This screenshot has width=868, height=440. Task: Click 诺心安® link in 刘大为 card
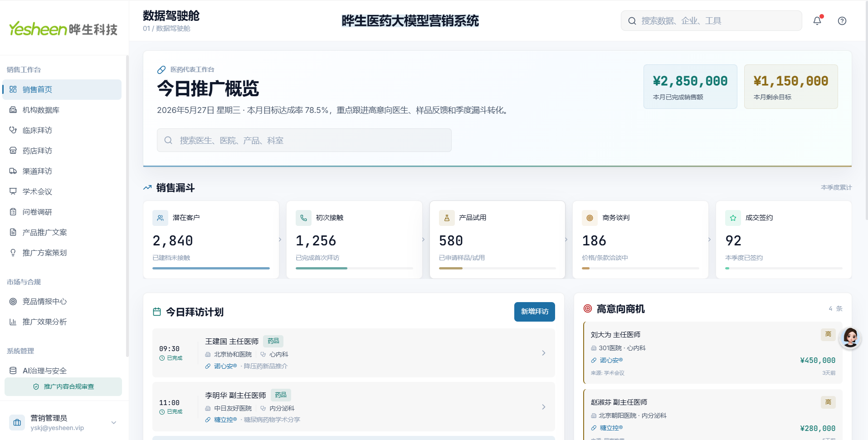click(611, 360)
